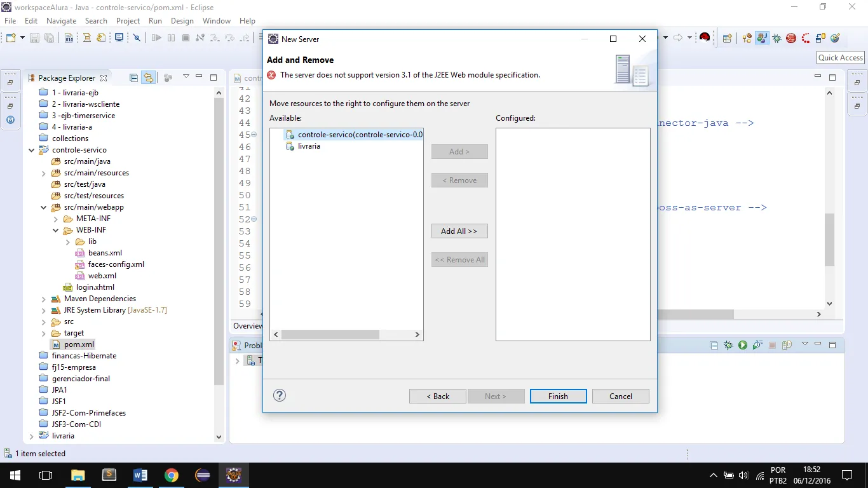Collapse the src/main/webapp folder
The width and height of the screenshot is (868, 488).
point(43,207)
